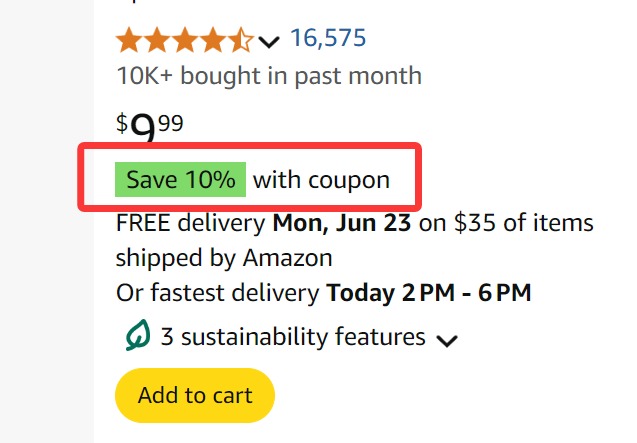Click the "10K+ bought in past month" text

pos(269,76)
